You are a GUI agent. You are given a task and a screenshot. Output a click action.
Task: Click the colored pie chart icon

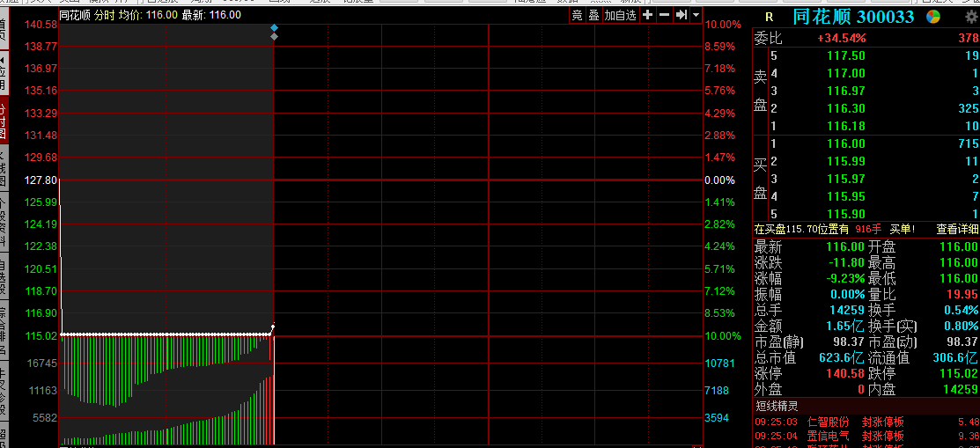933,17
